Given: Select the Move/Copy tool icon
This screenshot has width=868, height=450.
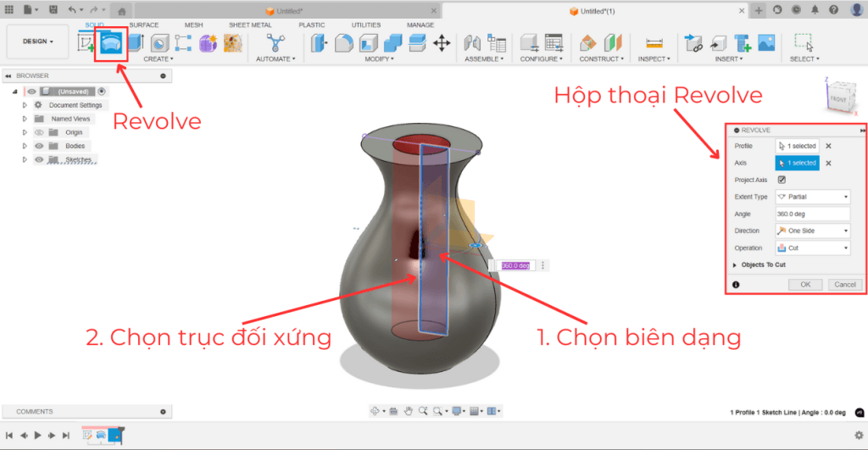Looking at the screenshot, I should coord(442,42).
